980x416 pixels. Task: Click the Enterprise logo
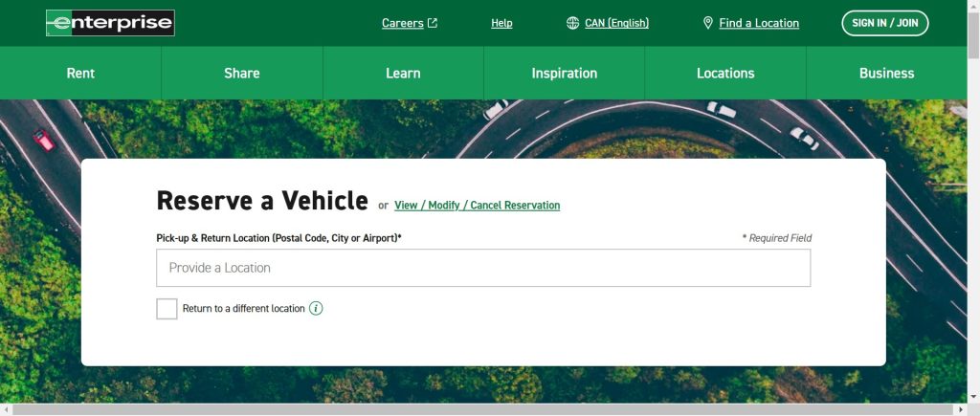point(110,23)
